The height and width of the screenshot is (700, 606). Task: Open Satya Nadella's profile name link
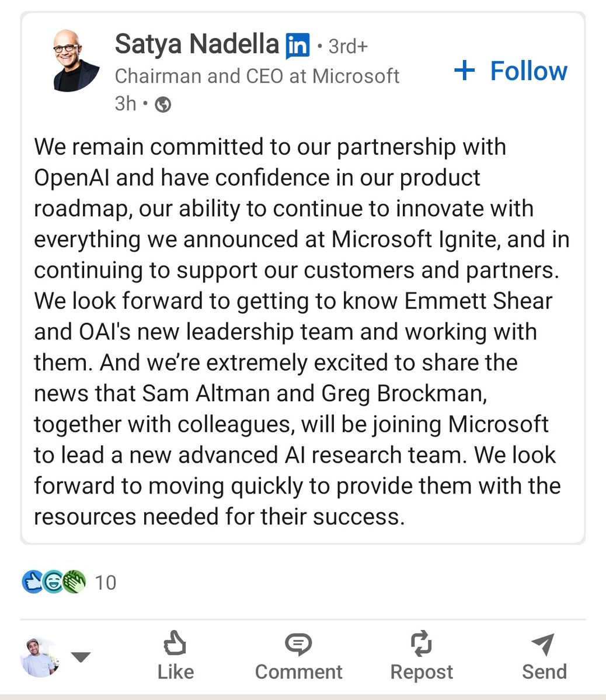(197, 44)
